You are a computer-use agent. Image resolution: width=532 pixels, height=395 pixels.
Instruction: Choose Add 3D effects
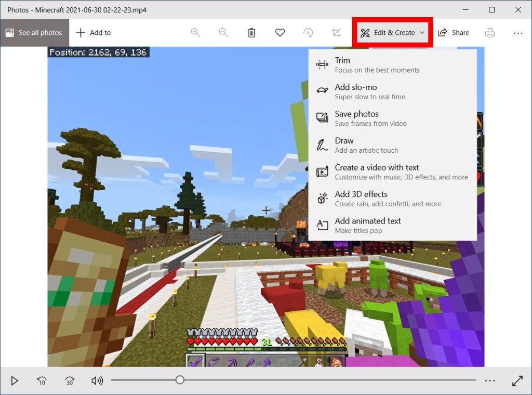[x=392, y=199]
